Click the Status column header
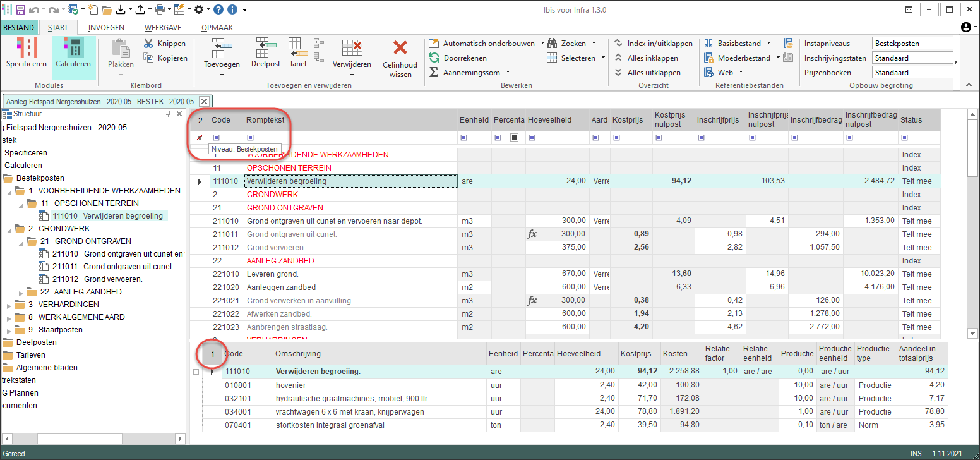Viewport: 980px width, 460px height. (919, 120)
